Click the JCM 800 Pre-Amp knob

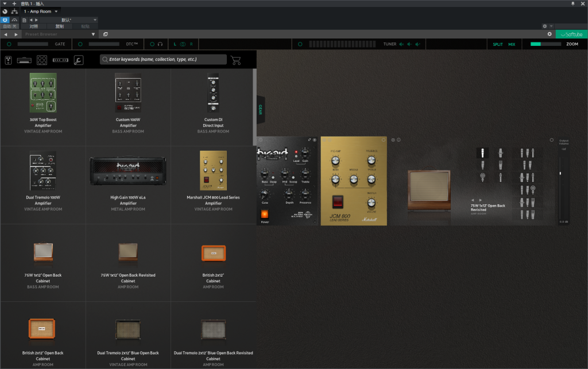(x=335, y=161)
